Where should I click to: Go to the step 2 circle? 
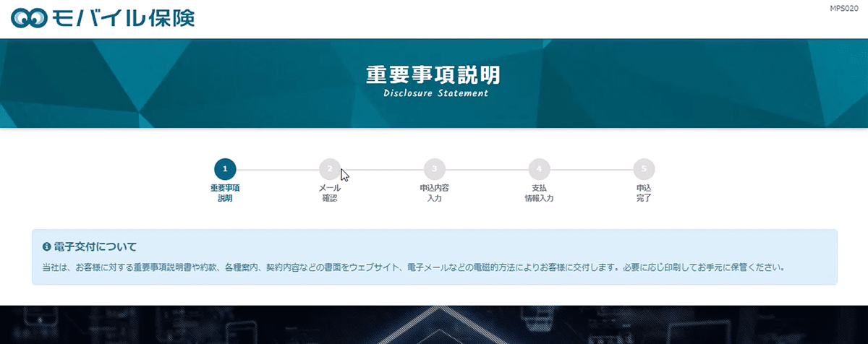[329, 169]
